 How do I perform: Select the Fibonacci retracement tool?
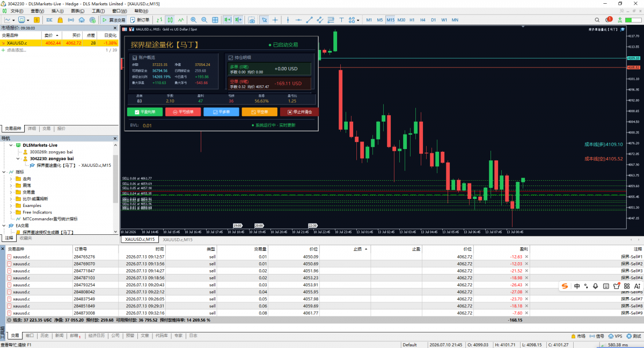tap(331, 20)
